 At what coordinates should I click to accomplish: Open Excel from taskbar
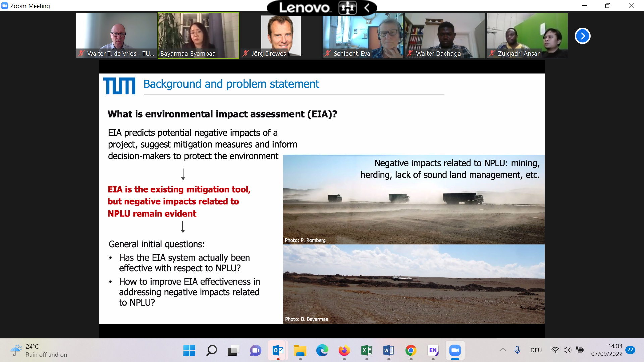[x=366, y=351]
